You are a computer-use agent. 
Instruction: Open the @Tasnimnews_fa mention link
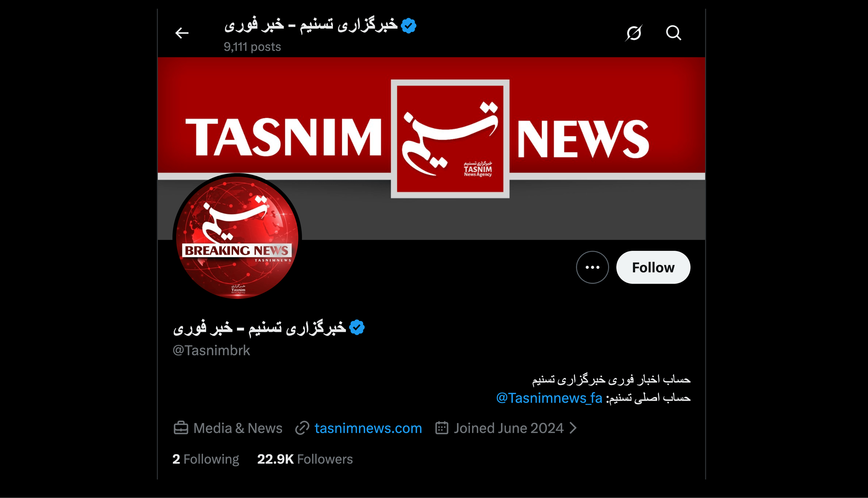(x=549, y=398)
